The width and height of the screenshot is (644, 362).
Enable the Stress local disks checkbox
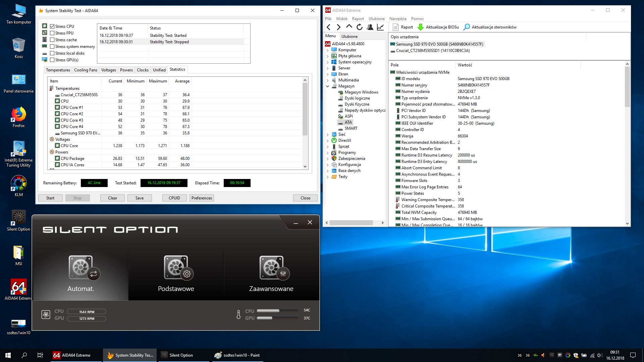(x=52, y=53)
